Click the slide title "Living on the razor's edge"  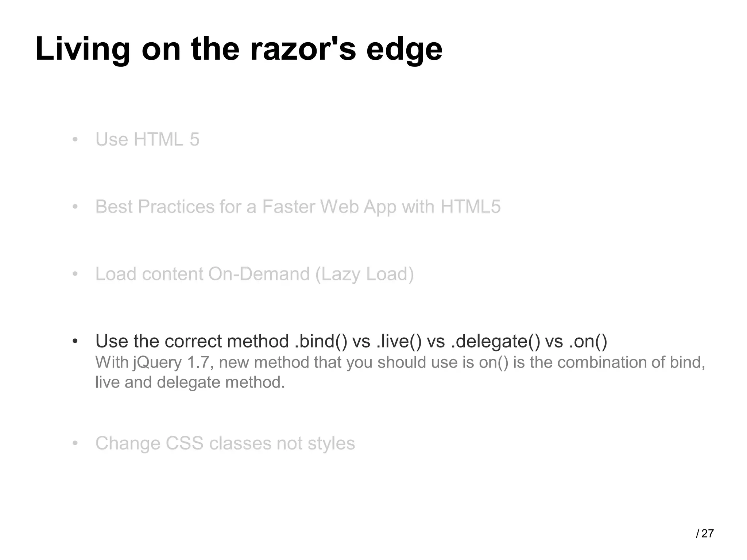click(x=239, y=49)
